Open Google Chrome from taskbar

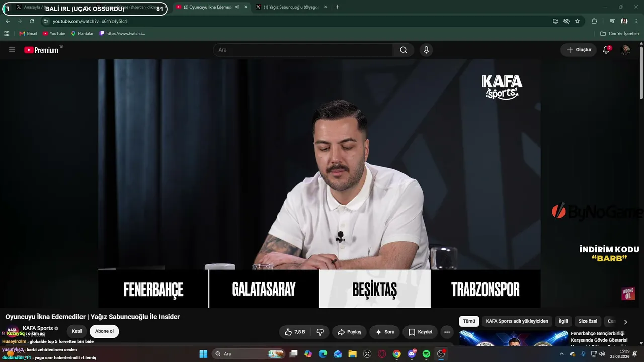pyautogui.click(x=397, y=354)
